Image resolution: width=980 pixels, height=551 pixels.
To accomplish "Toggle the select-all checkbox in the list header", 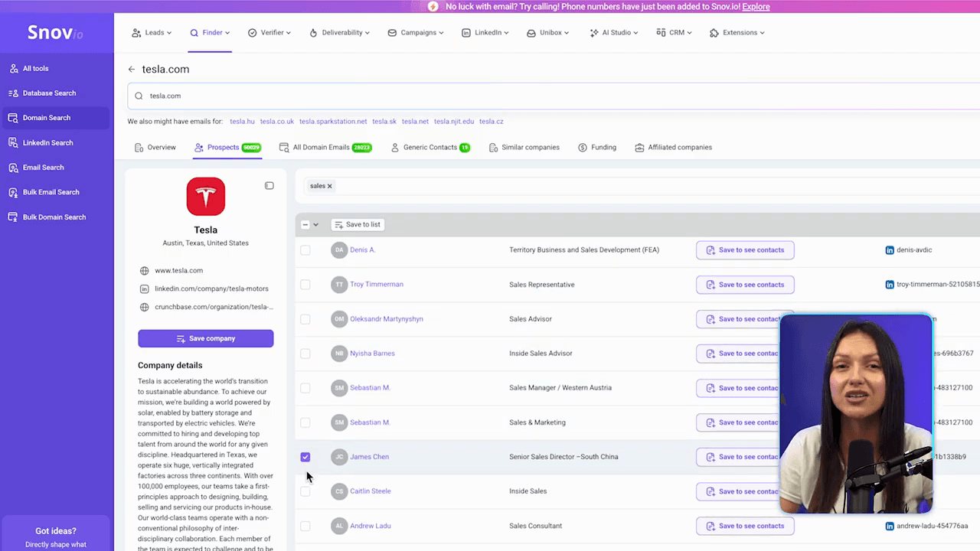I will click(305, 225).
